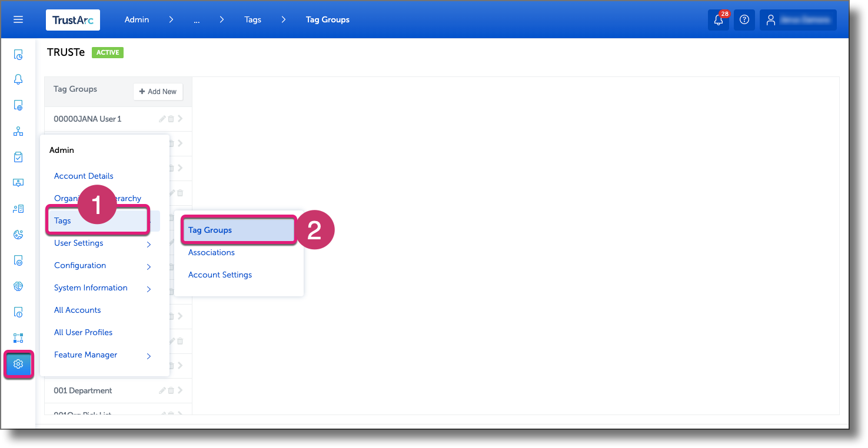Image resolution: width=868 pixels, height=448 pixels.
Task: Open the bell alerts icon in sidebar
Action: pos(18,79)
